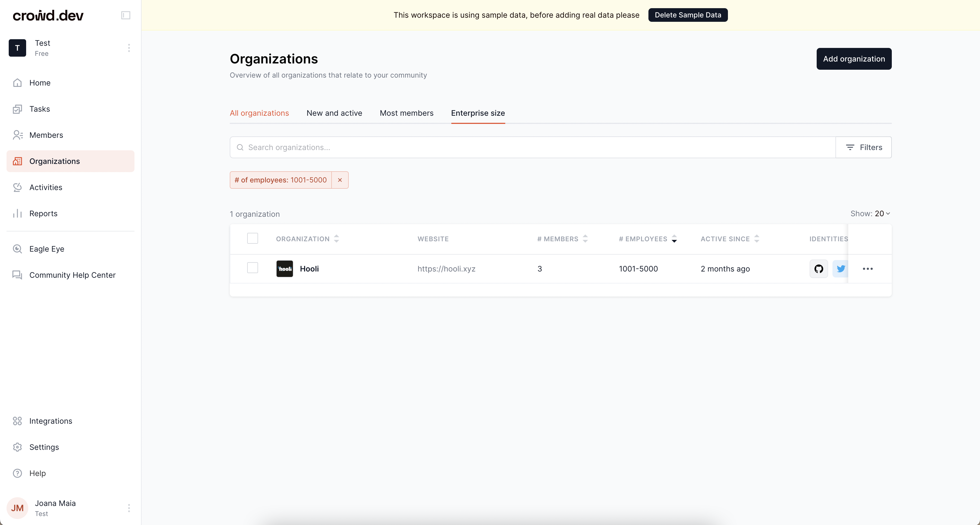Check the Hooli row checkbox
This screenshot has width=980, height=525.
coord(253,268)
